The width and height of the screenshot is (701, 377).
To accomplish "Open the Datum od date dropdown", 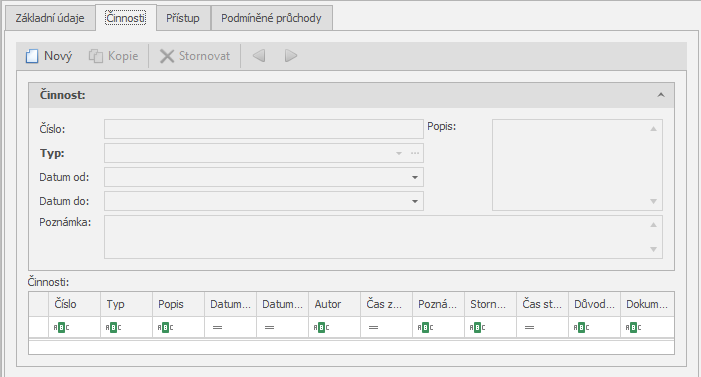I will click(415, 178).
